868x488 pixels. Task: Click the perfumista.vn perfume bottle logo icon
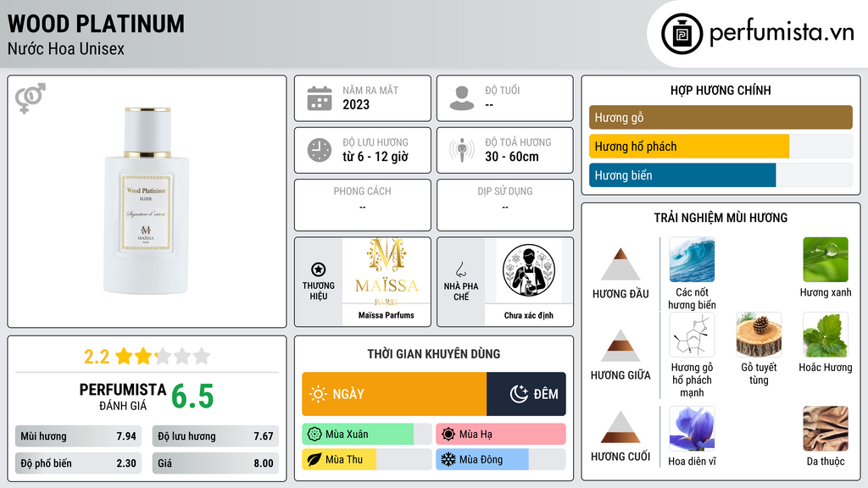pyautogui.click(x=682, y=34)
